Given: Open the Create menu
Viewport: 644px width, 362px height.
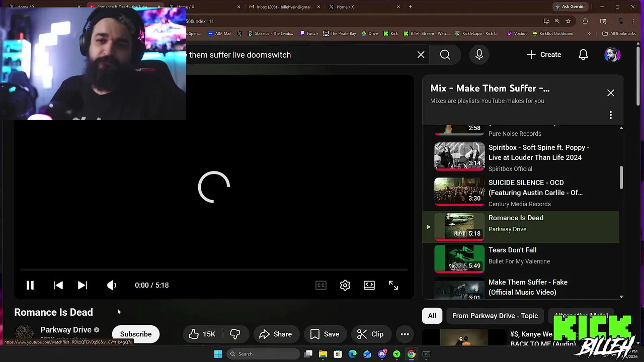Looking at the screenshot, I should (x=543, y=55).
